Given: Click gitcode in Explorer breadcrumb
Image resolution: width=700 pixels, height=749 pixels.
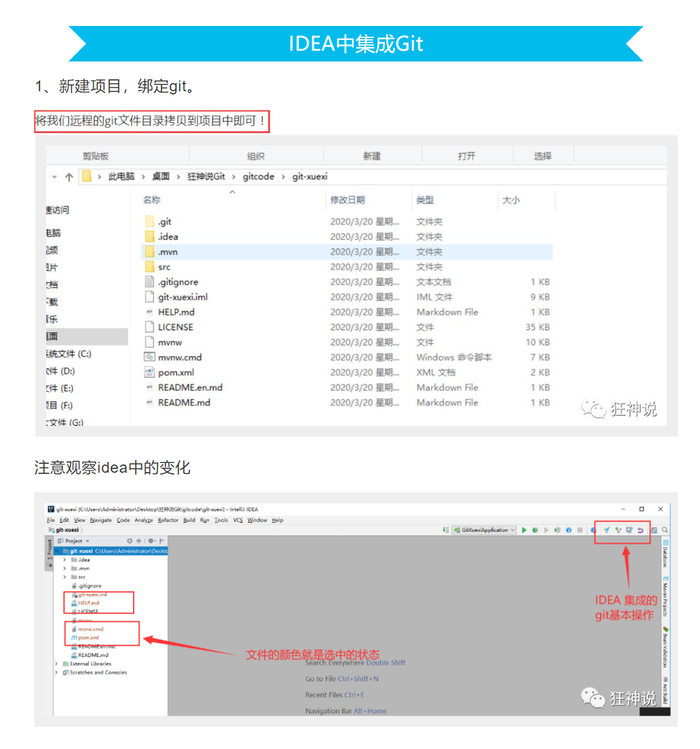Looking at the screenshot, I should coord(258,177).
